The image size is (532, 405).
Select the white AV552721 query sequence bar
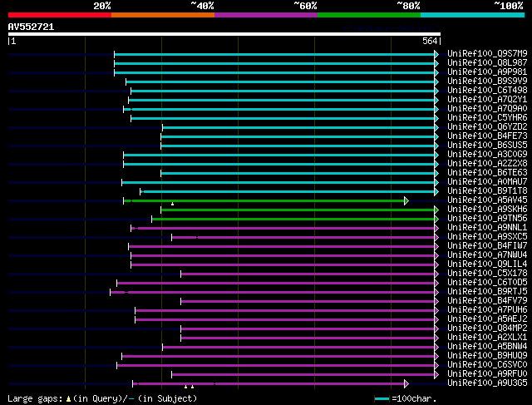224,34
